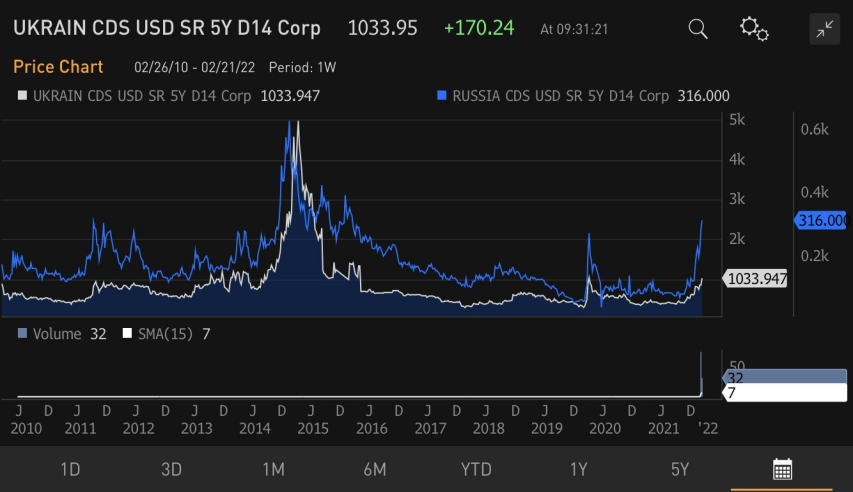853x492 pixels.
Task: Click the 5k axis label
Action: pyautogui.click(x=737, y=120)
